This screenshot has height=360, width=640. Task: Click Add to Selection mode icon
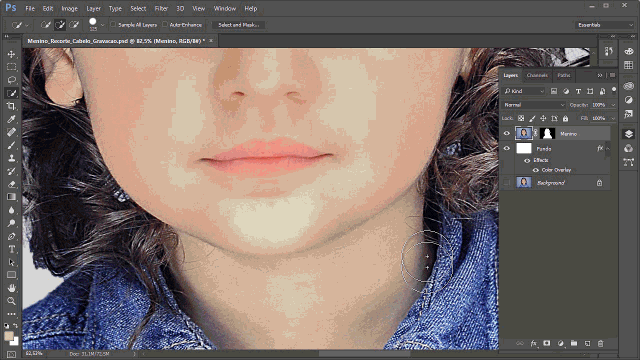pyautogui.click(x=60, y=25)
